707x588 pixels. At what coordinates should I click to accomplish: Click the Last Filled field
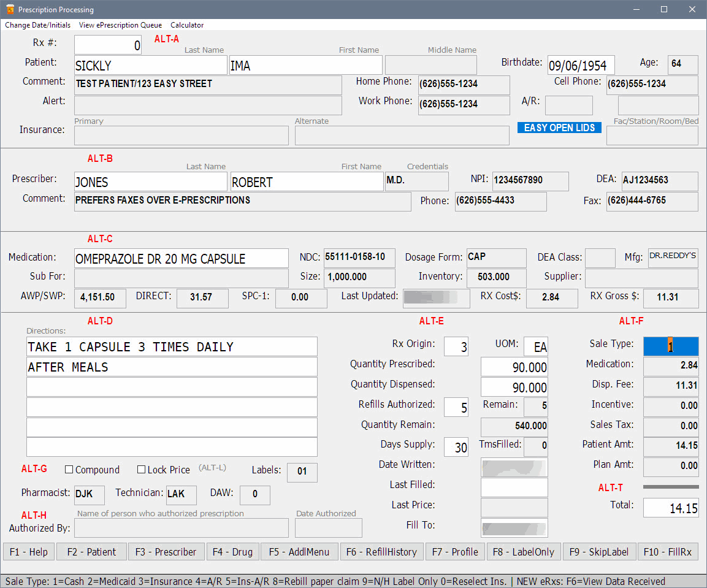click(x=514, y=487)
